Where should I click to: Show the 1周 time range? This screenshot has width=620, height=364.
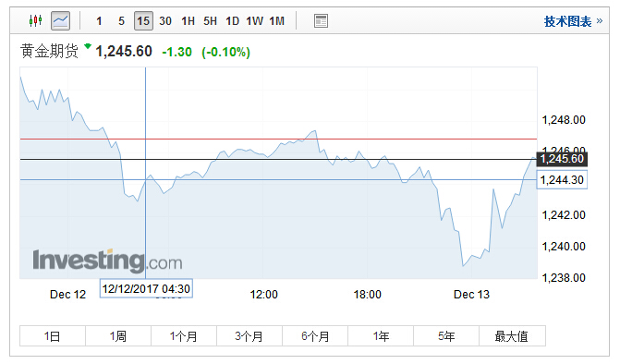coord(118,336)
